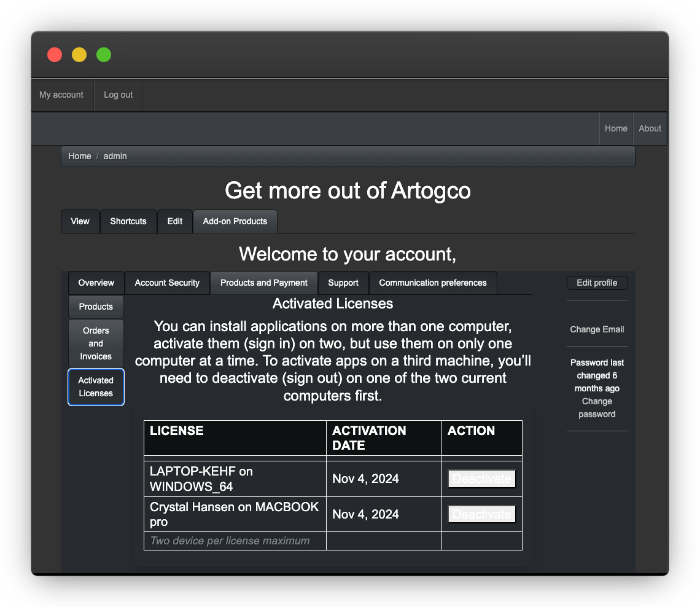Select the LAPTOP-KEHF on WINDOWS_64 cell
The height and width of the screenshot is (607, 700).
(x=235, y=479)
